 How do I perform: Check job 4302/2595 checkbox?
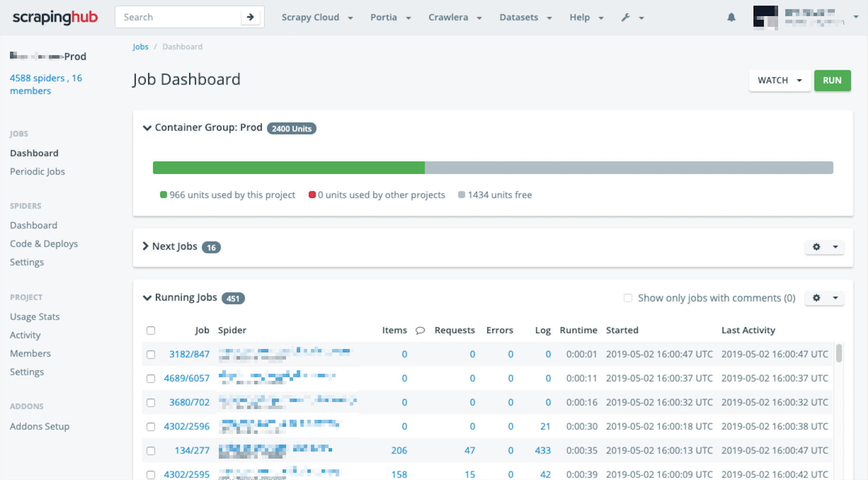[x=151, y=475]
